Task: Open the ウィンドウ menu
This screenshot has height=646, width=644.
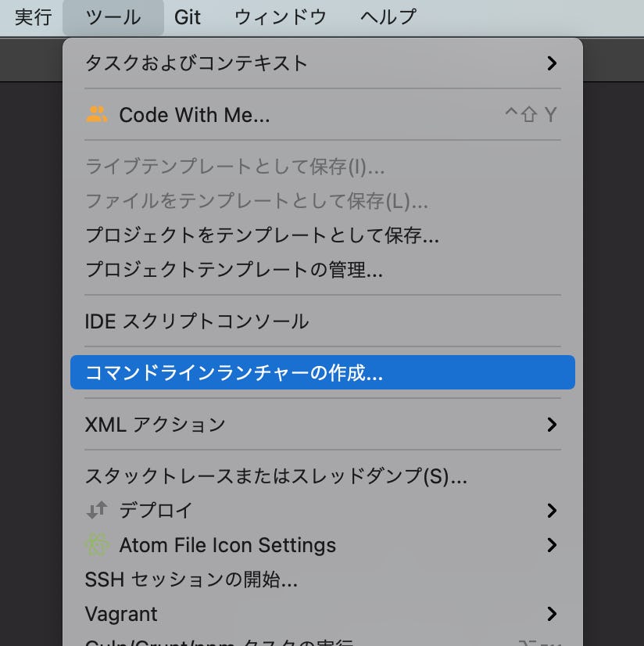Action: pyautogui.click(x=281, y=17)
